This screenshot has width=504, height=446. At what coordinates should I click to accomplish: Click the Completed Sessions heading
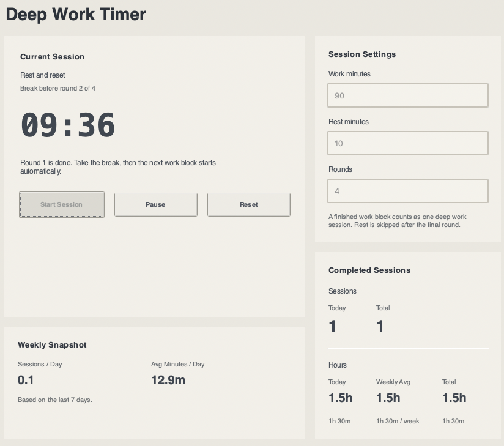click(369, 270)
